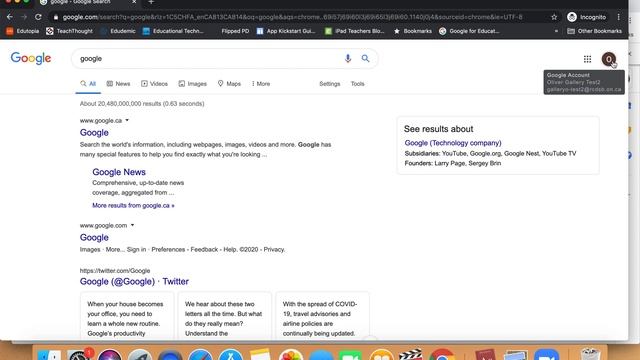The image size is (640, 360).
Task: Open System Preferences in the Dock
Action: coord(80,355)
